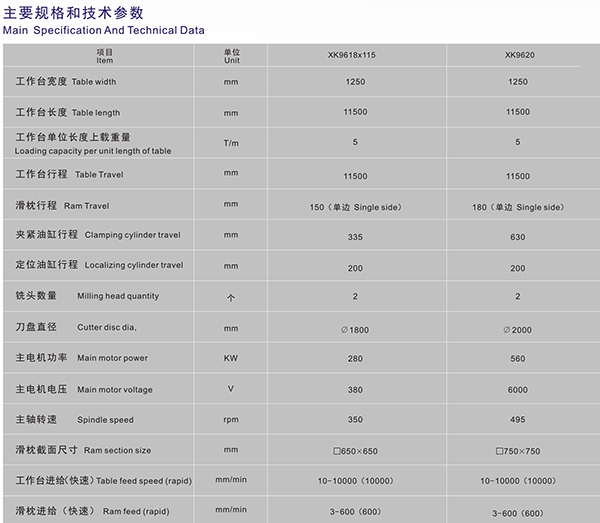Click milling head quantity 2 under XK9618x115
This screenshot has width=600, height=523.
coord(355,297)
